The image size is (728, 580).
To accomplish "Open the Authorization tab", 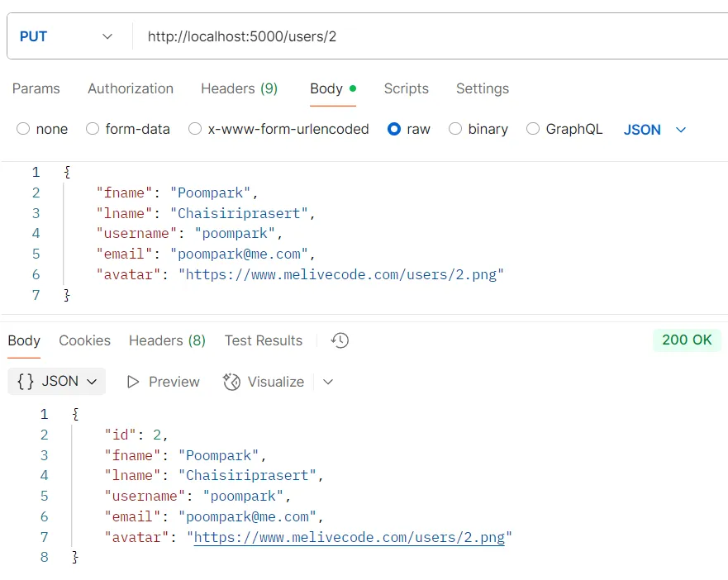I will (131, 88).
